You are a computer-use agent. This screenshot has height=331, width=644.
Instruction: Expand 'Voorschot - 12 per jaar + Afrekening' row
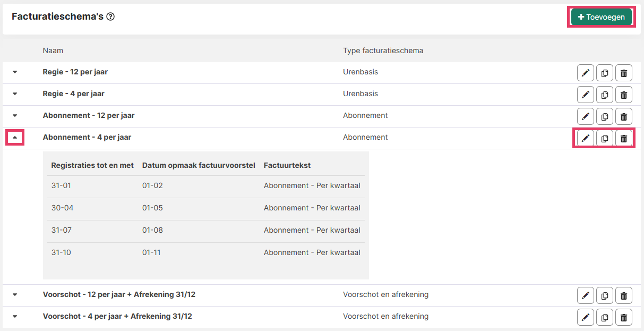pos(15,295)
